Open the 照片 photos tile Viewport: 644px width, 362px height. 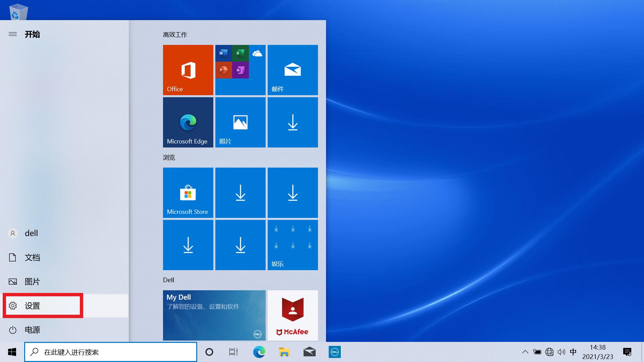tap(240, 122)
